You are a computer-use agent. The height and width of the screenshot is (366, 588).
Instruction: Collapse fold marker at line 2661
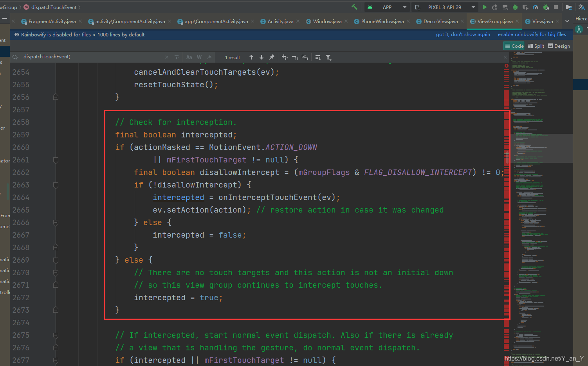click(56, 160)
